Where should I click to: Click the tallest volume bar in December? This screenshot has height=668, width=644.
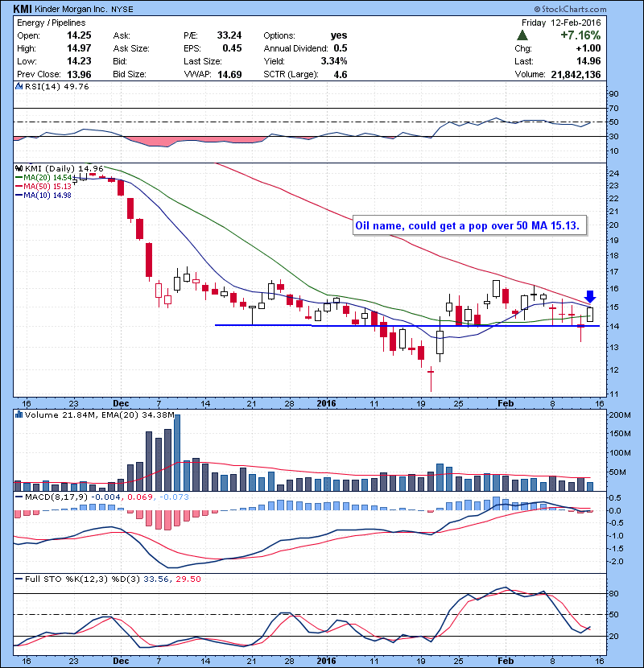[x=177, y=452]
